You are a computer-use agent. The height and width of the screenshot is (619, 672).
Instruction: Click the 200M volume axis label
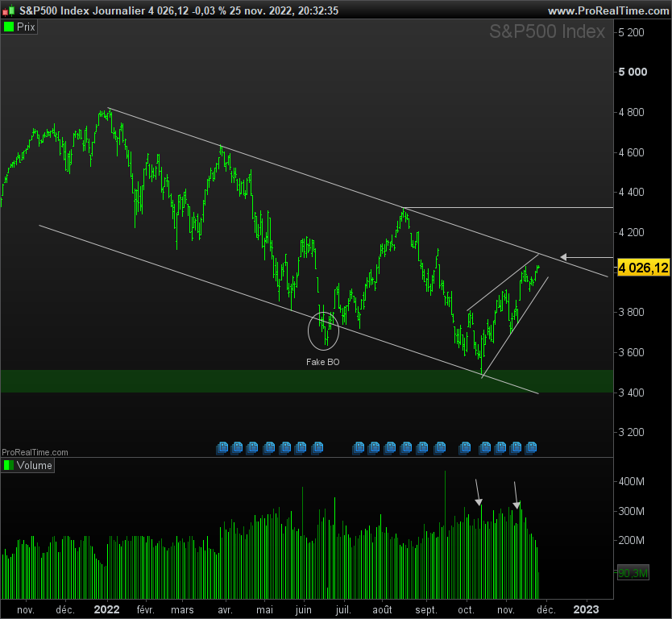point(631,541)
